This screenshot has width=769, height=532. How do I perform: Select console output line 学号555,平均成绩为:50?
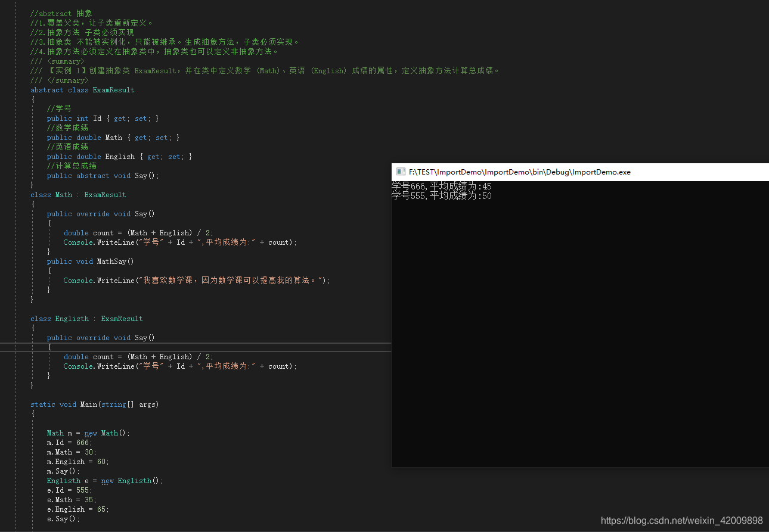(442, 195)
